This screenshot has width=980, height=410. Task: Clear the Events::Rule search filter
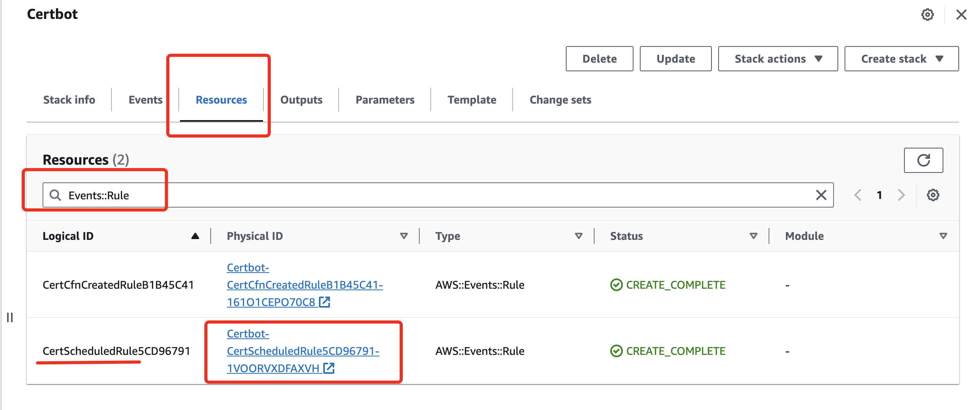click(821, 195)
